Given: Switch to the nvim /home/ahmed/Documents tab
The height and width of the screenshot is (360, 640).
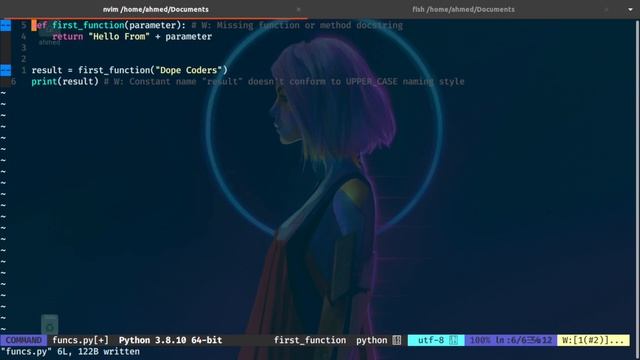Looking at the screenshot, I should pos(156,9).
